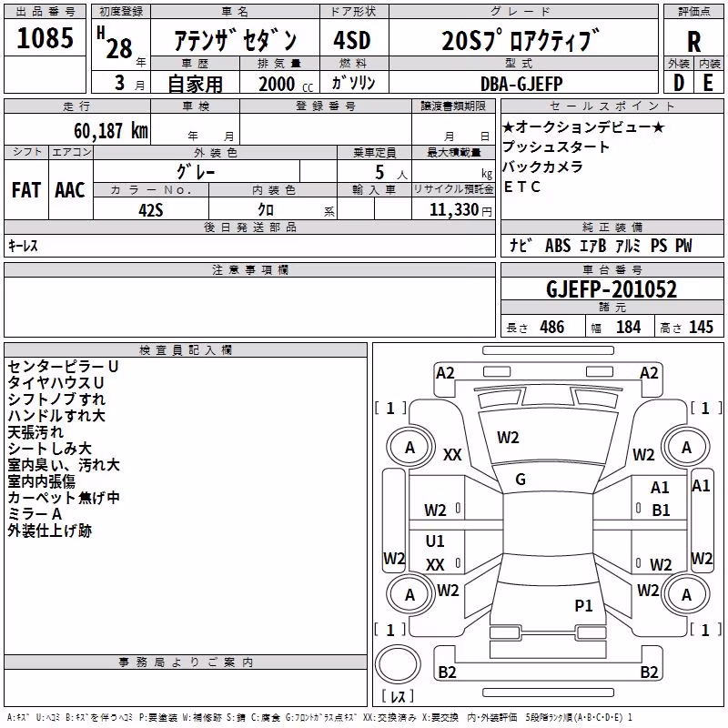This screenshot has height=728, width=728.
Task: Click the ナビ equipment entry
Action: pyautogui.click(x=520, y=246)
